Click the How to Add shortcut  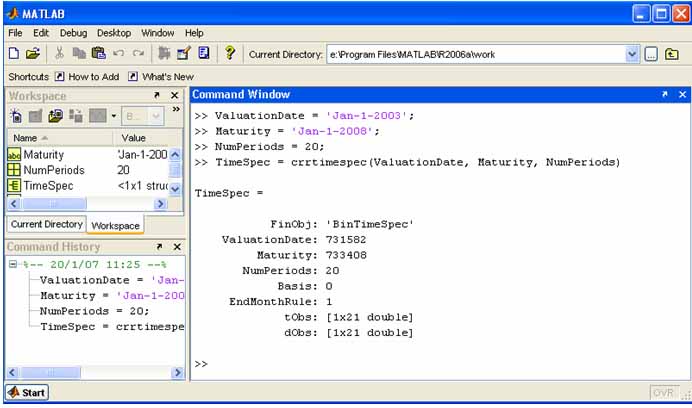point(87,77)
